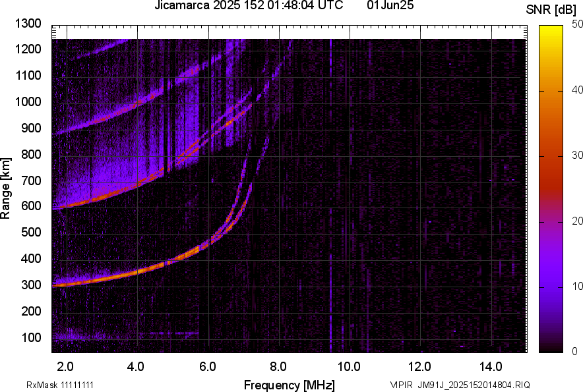Click the range tick label '700'
Viewport: 583px width, 392px height.
pos(31,181)
